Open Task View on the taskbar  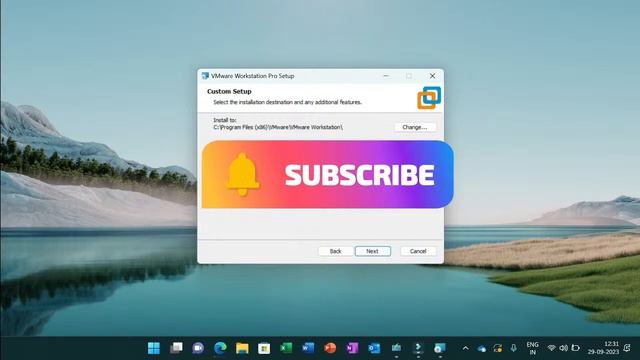176,348
